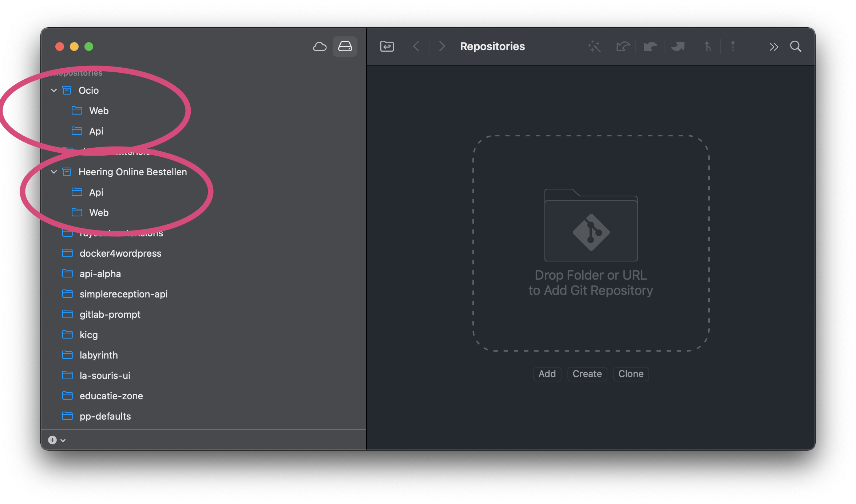This screenshot has height=504, width=856.
Task: Click the Fetch outlined arrow icon
Action: coord(623,47)
